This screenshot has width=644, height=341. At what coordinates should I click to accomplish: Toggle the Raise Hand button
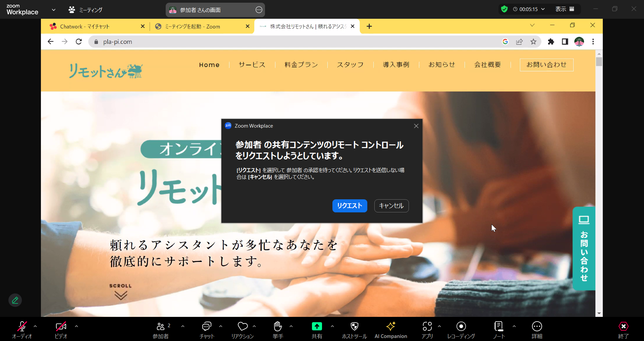click(278, 327)
